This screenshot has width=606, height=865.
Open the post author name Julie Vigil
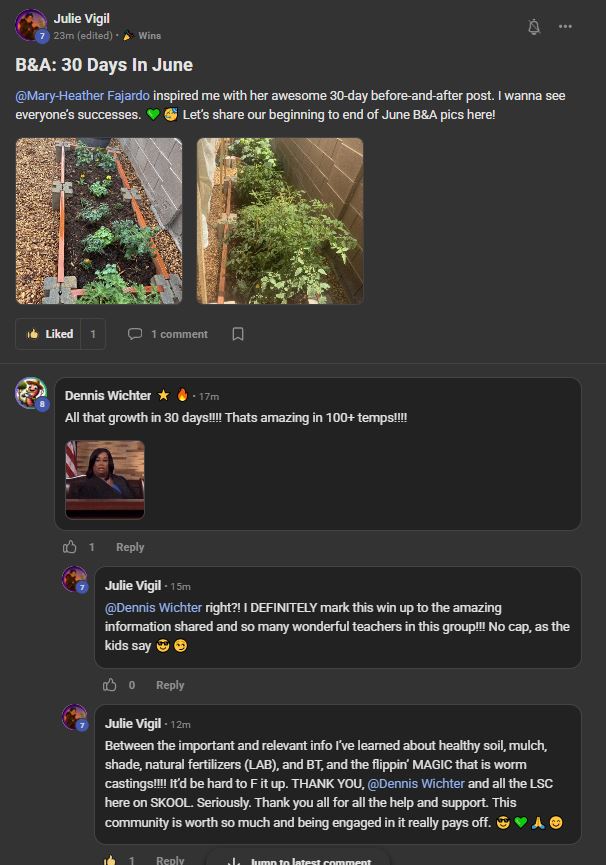pyautogui.click(x=82, y=18)
